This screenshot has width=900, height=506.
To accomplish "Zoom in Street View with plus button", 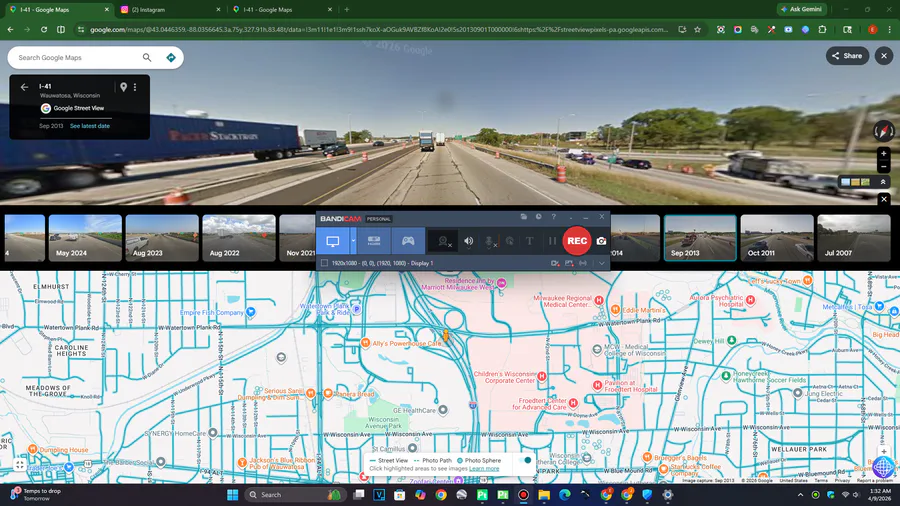I will [x=884, y=154].
